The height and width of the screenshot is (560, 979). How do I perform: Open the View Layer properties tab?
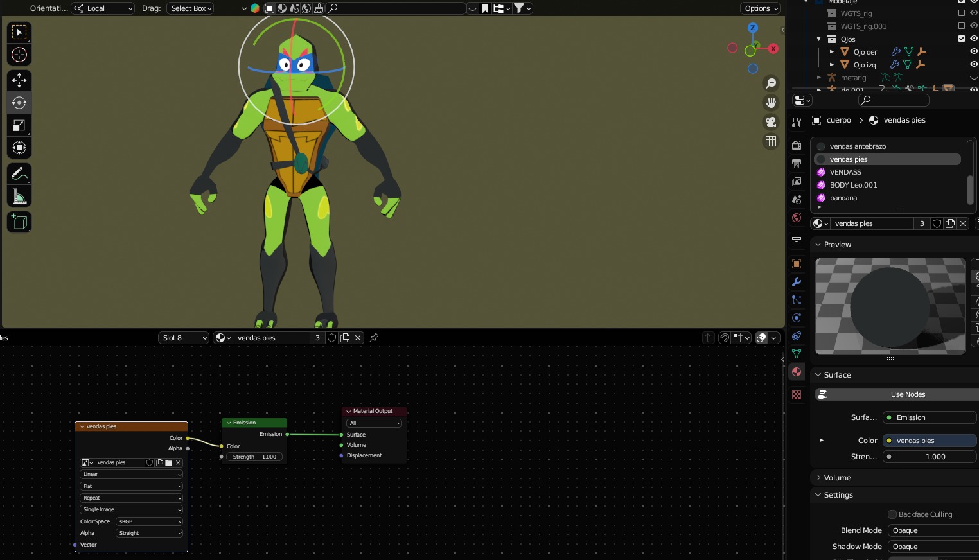[797, 182]
